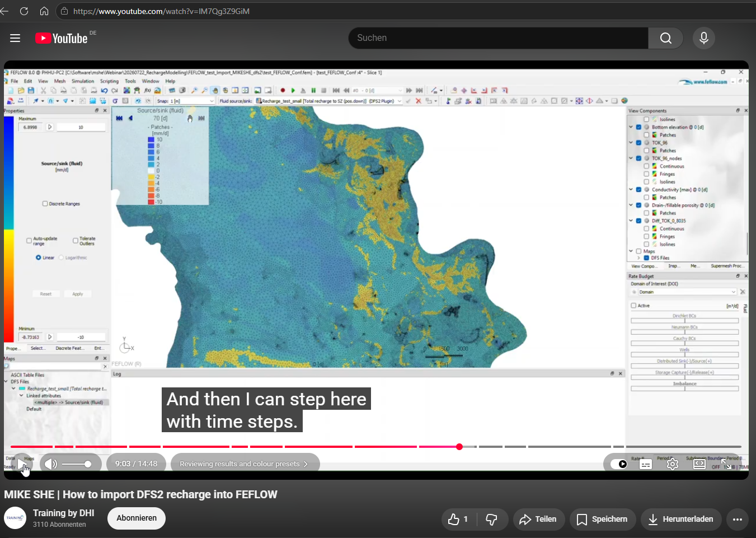
Task: Toggle the autoplay switch
Action: pos(619,464)
